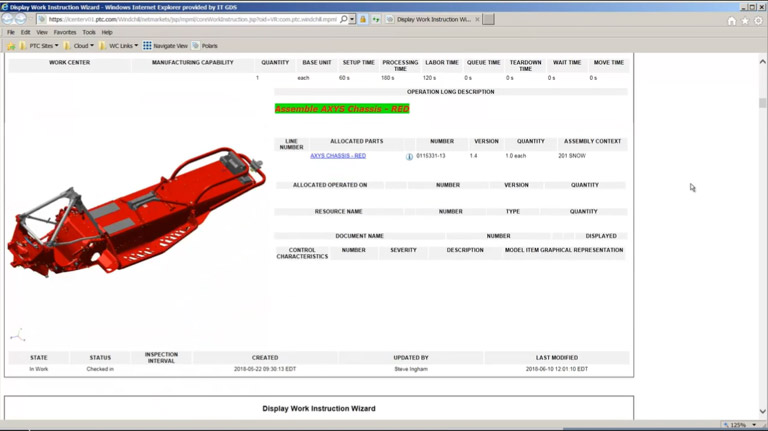The image size is (768, 431).
Task: Go to the browser home page icon
Action: coord(732,21)
